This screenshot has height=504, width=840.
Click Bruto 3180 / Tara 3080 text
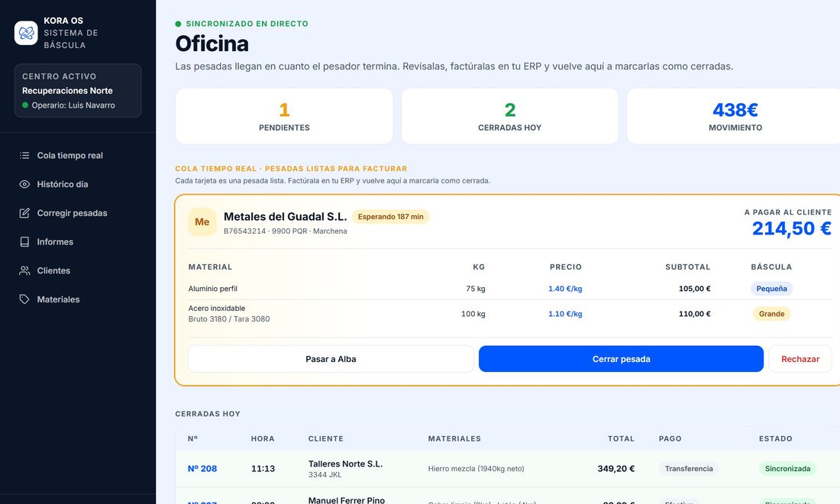click(x=229, y=319)
